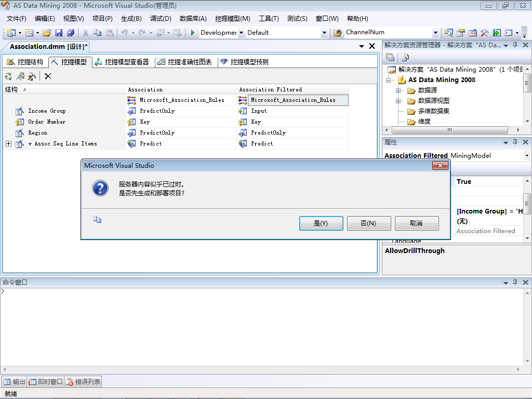
Task: Click the Association Filtered column header
Action: 292,89
